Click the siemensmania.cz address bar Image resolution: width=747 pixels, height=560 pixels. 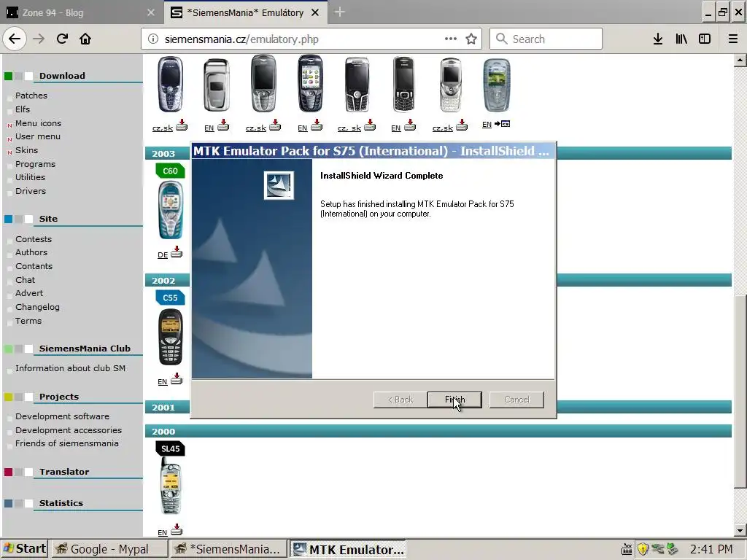pyautogui.click(x=311, y=39)
